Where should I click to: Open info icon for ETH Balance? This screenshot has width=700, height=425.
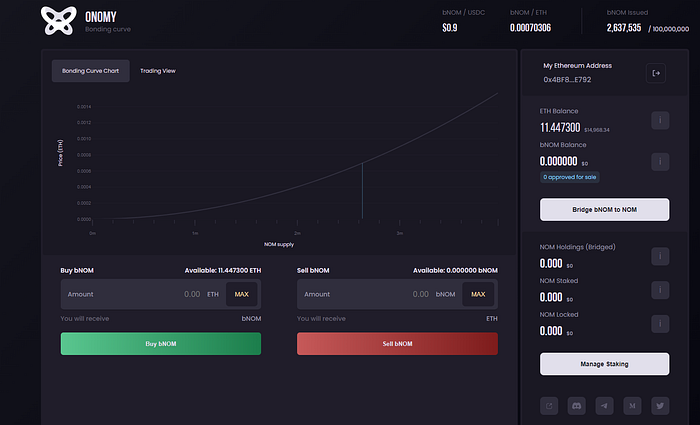(660, 120)
